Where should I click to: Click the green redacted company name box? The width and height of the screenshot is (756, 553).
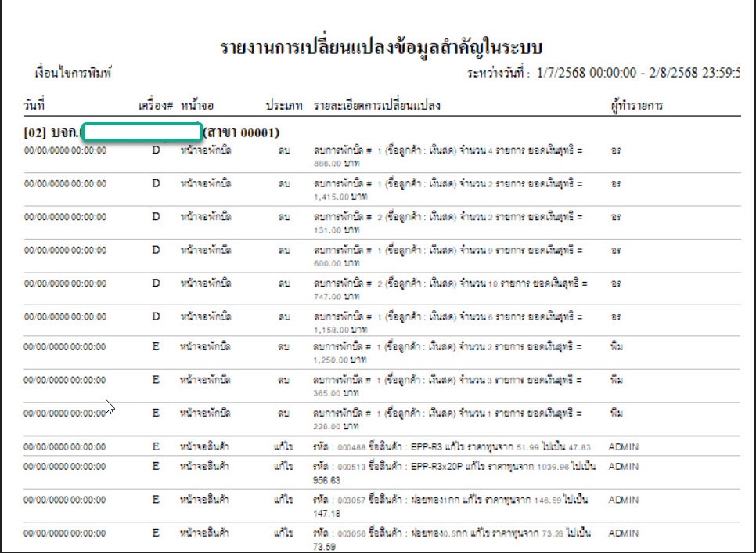(x=142, y=131)
